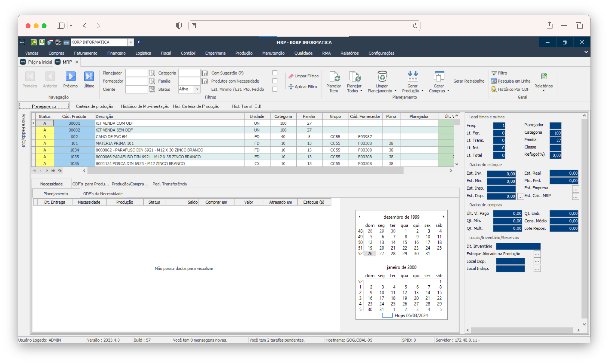This screenshot has width=609, height=364.
Task: Expand the Relatórios toolbar dropdown arrow
Action: [x=544, y=91]
